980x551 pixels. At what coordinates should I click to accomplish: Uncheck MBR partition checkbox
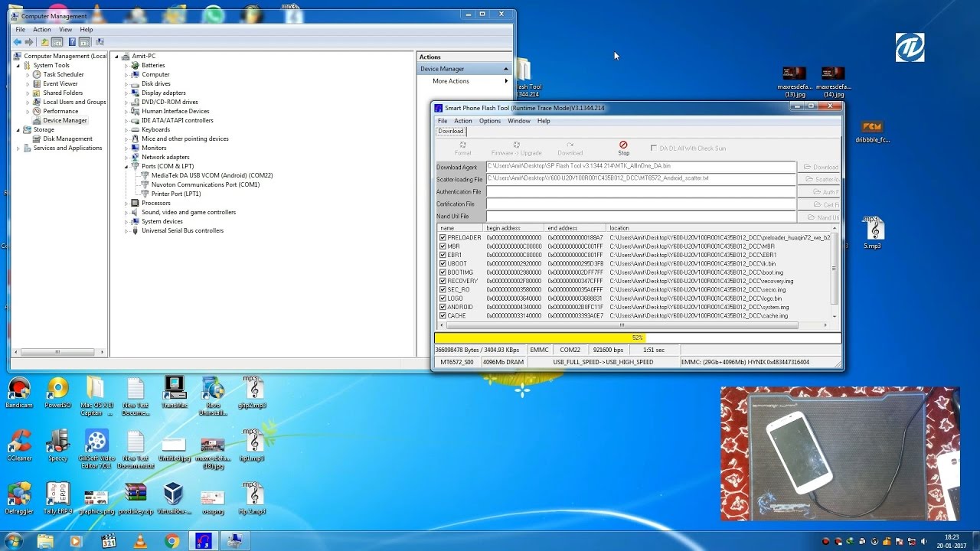[x=443, y=246]
